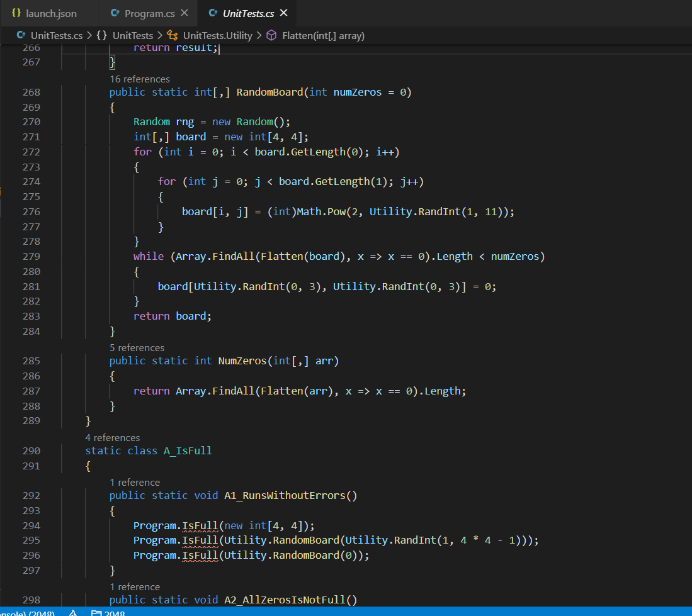Click the launch.json braces file icon

click(16, 13)
